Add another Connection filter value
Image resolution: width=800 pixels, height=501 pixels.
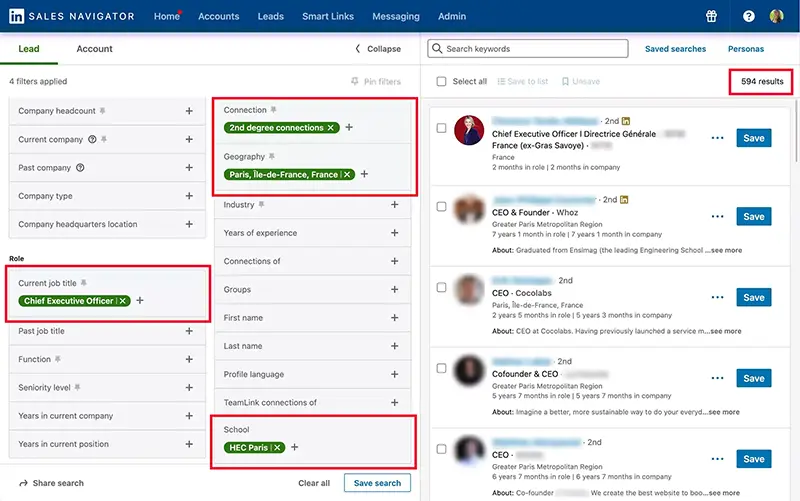pos(349,127)
